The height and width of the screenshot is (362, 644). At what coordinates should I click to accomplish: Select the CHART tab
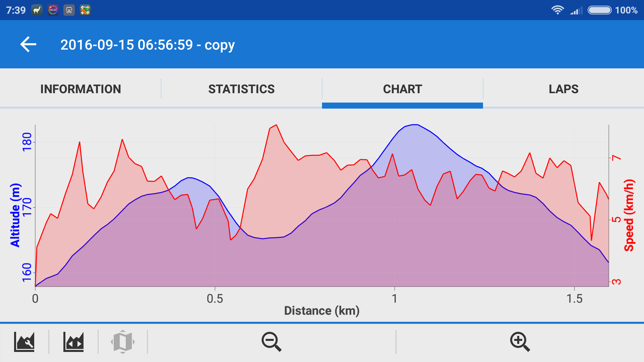(x=402, y=89)
